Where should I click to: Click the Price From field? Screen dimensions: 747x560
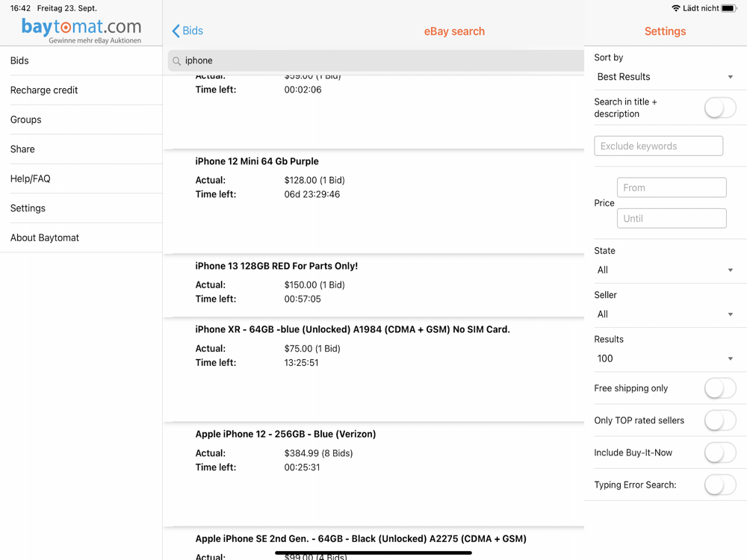pos(672,187)
